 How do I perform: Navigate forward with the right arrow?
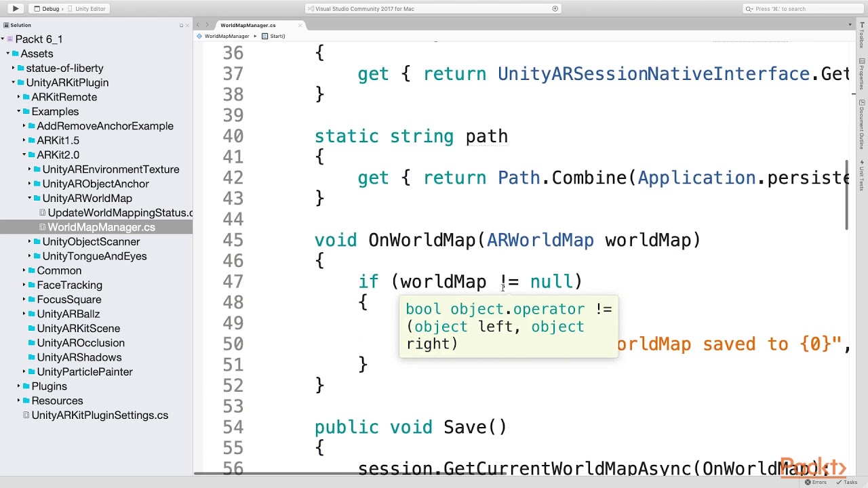coord(208,25)
